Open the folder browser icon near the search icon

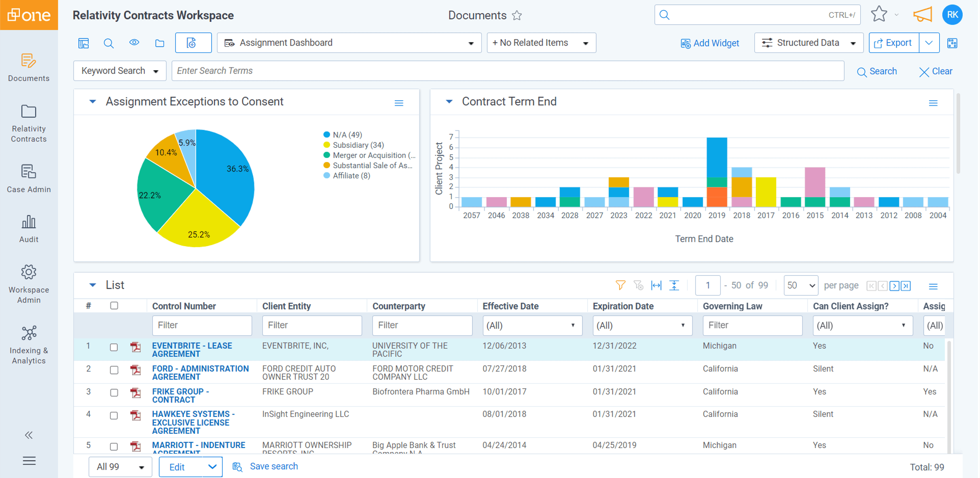click(159, 42)
